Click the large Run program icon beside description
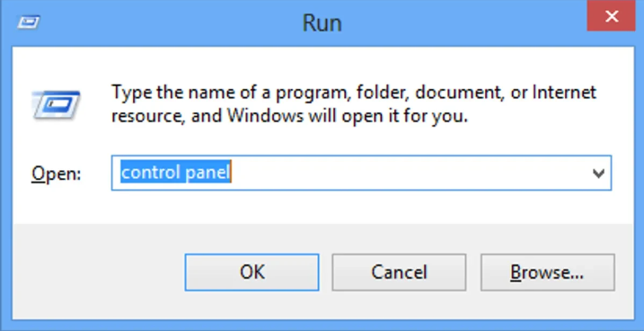Image resolution: width=644 pixels, height=331 pixels. (56, 105)
